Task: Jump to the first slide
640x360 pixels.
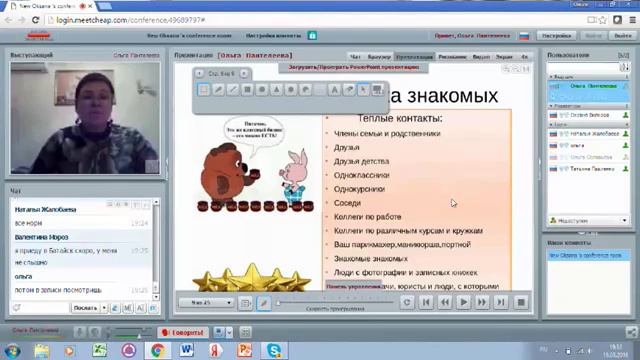Action: click(x=426, y=302)
